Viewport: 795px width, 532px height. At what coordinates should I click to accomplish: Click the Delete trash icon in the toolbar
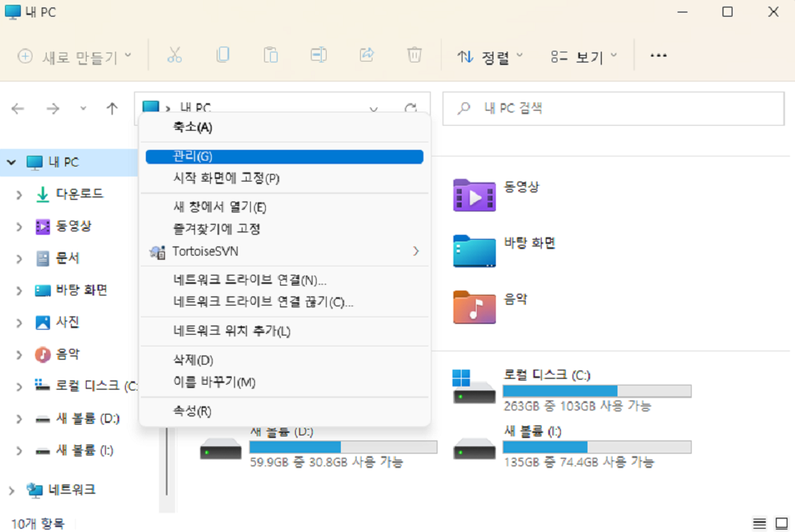click(414, 55)
